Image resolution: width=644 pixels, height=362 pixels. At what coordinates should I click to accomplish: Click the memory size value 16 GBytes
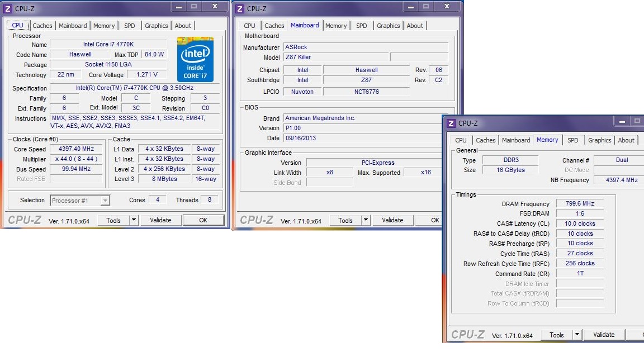coord(511,170)
